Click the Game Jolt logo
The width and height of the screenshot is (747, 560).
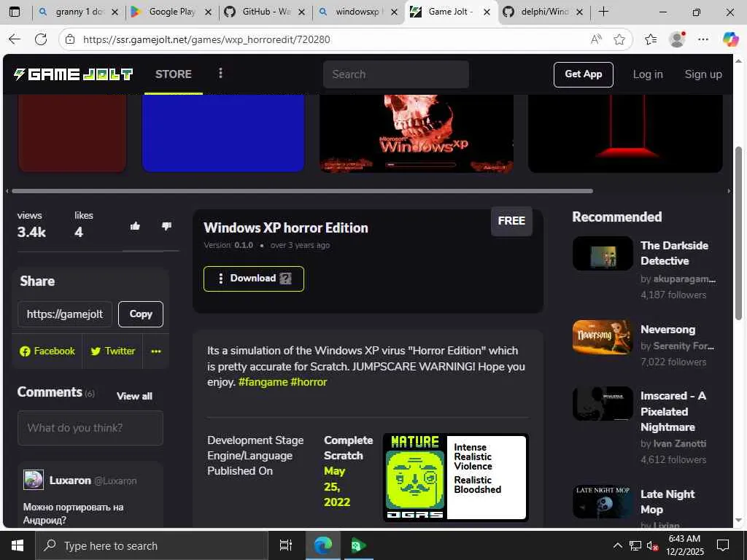click(73, 74)
